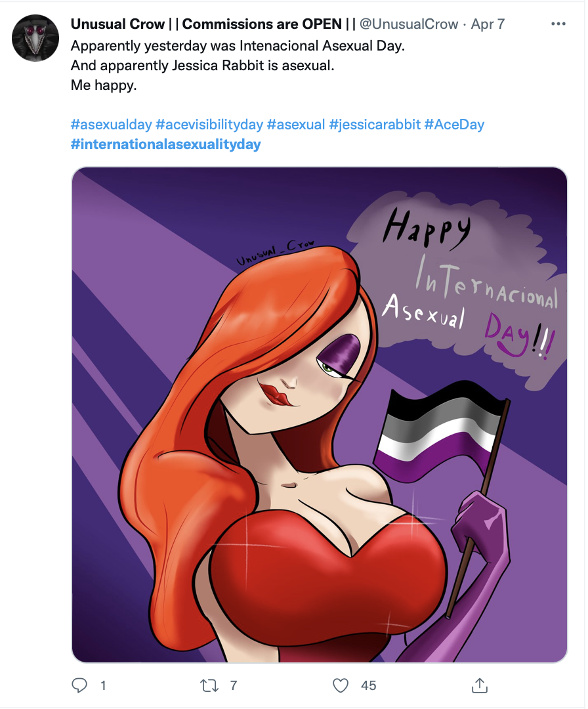Click the reply count of 1
Viewport: 588px width, 709px height.
click(x=103, y=685)
